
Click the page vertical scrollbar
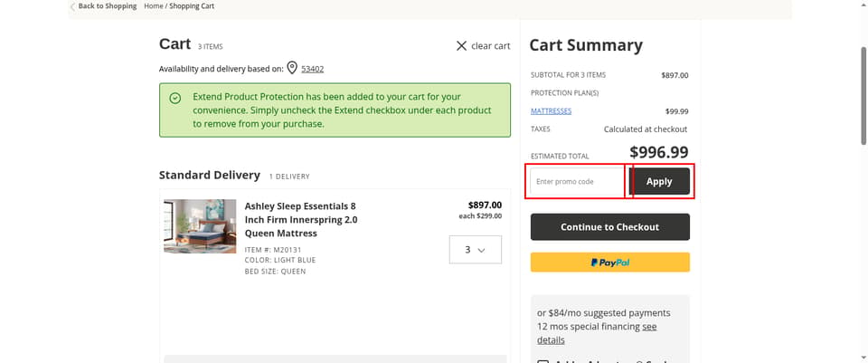click(x=863, y=95)
